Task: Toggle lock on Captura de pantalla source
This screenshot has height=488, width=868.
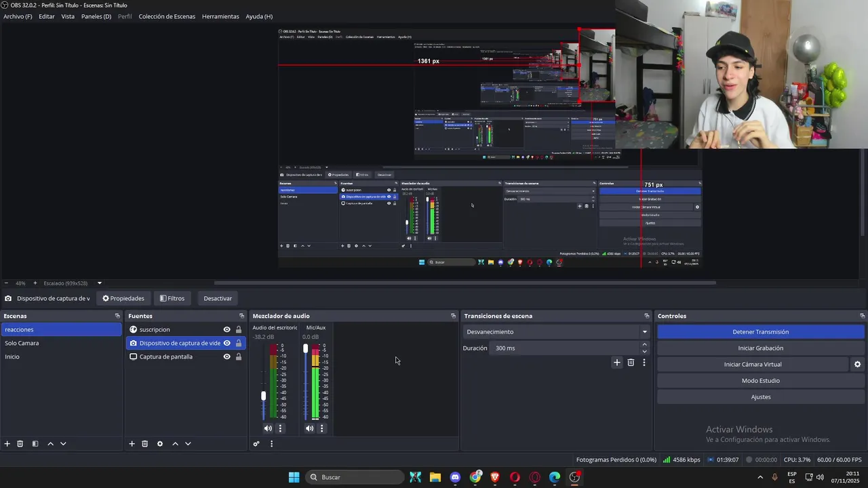Action: click(239, 357)
